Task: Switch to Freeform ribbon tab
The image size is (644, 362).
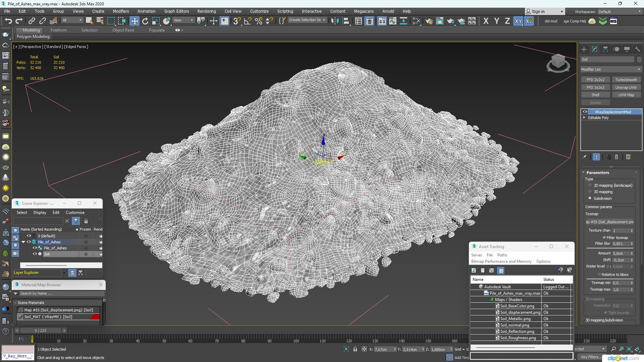Action: (59, 30)
